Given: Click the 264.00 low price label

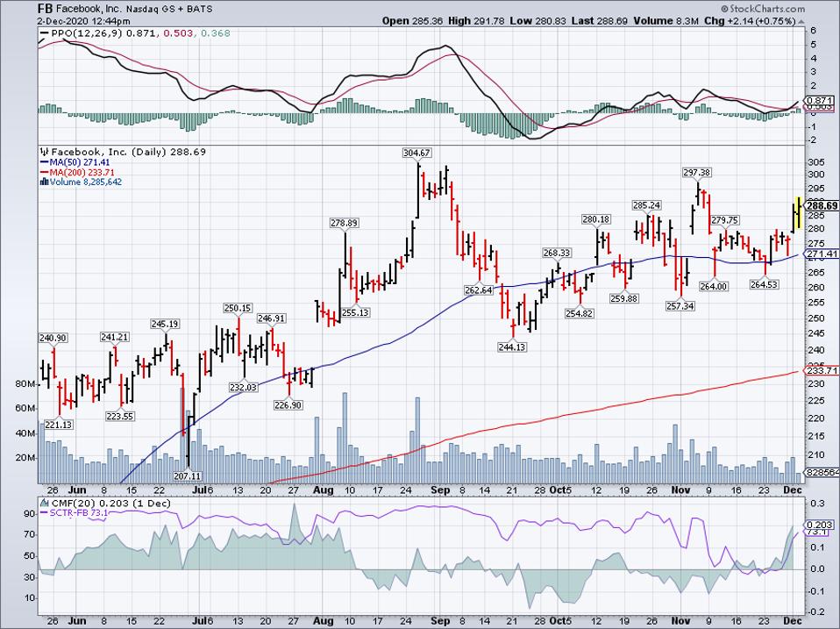Looking at the screenshot, I should pyautogui.click(x=714, y=287).
